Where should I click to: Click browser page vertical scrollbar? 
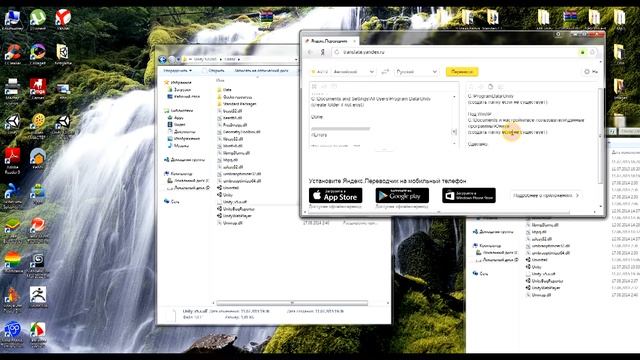pos(600,135)
